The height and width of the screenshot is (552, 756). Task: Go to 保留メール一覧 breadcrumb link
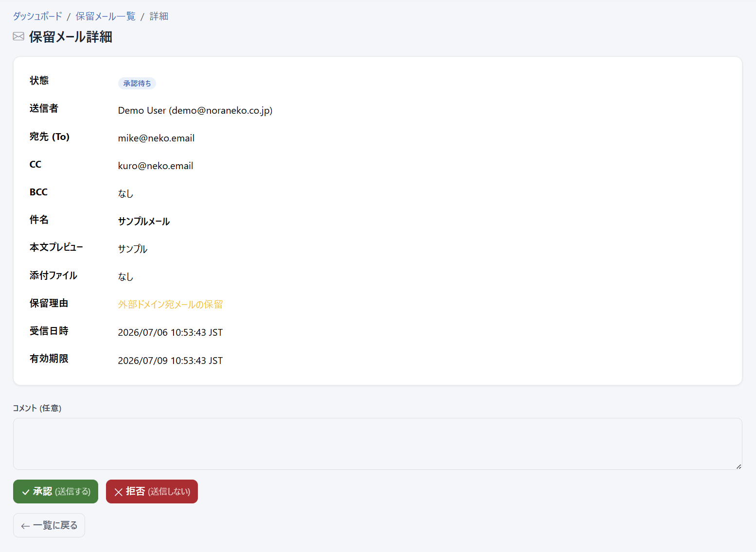(105, 16)
